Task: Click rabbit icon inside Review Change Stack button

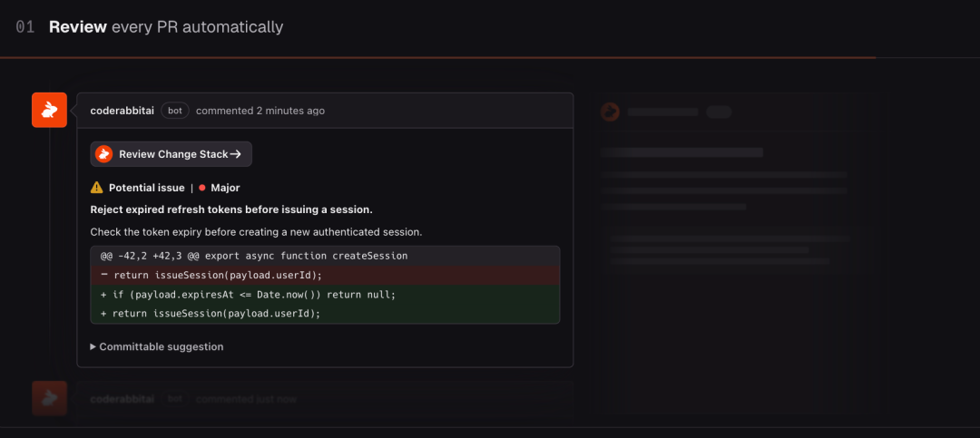Action: pos(103,154)
